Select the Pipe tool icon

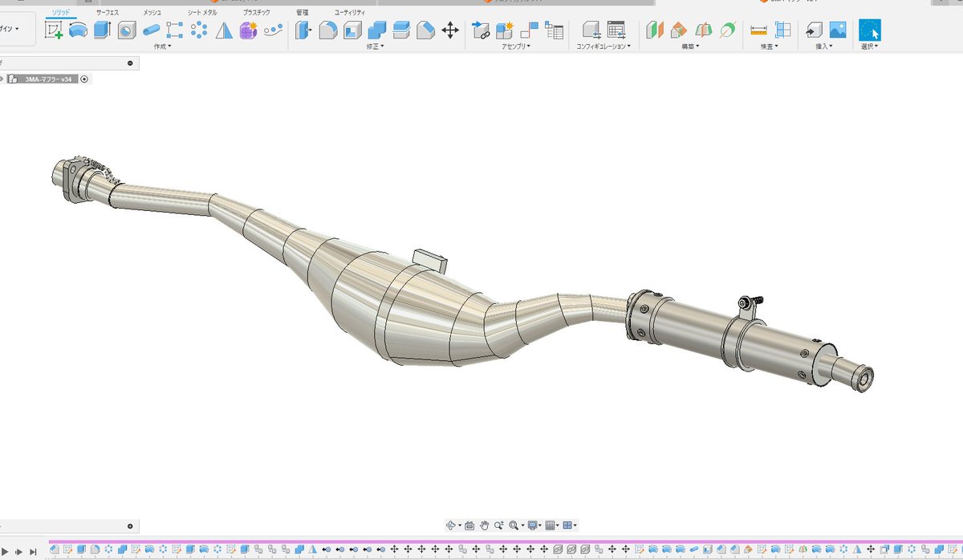151,30
